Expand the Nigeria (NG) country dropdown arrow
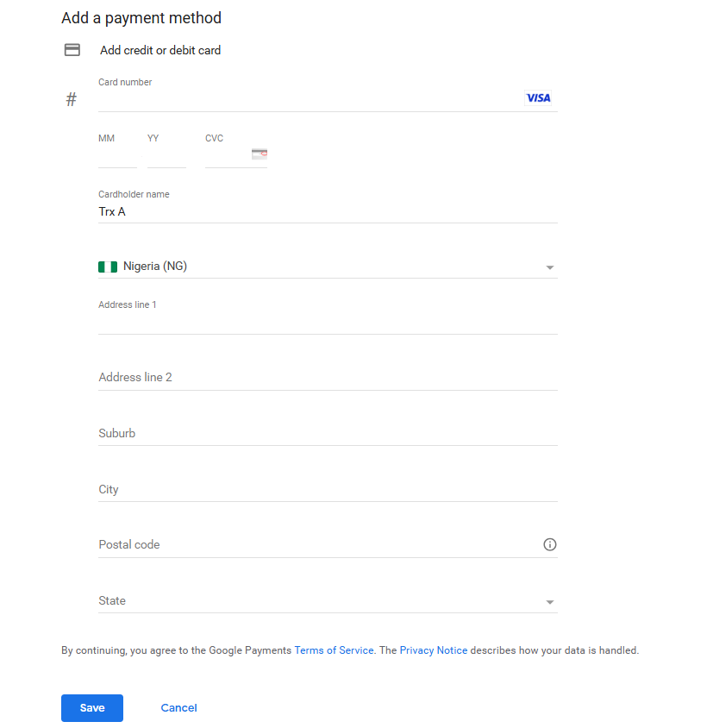 click(549, 267)
